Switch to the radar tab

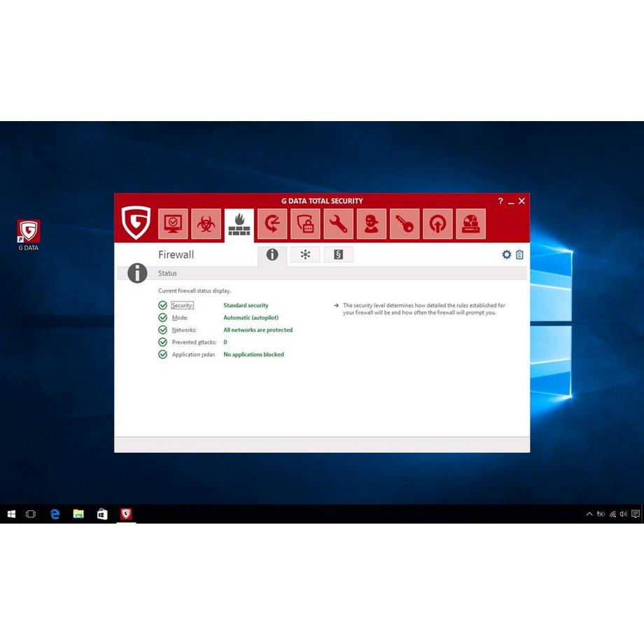305,255
